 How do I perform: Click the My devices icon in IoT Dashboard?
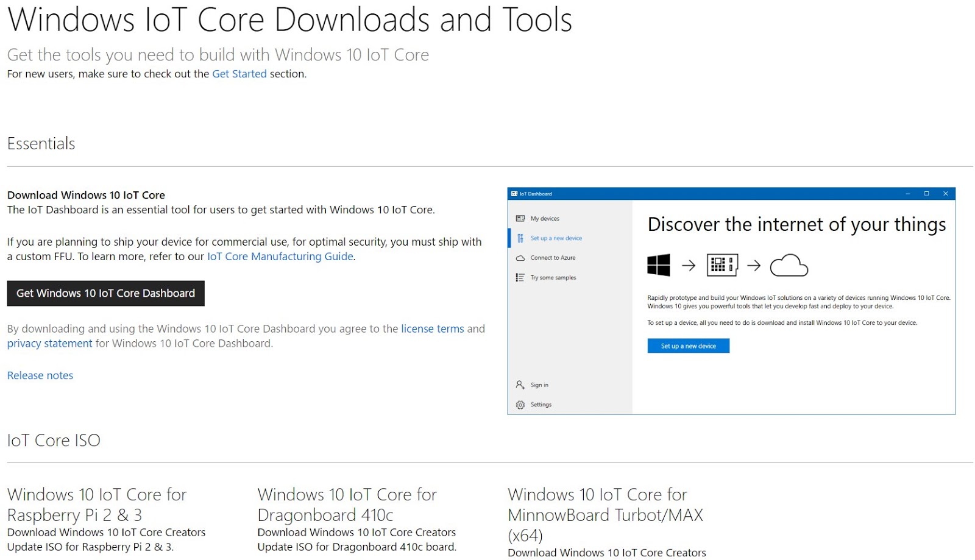(520, 218)
